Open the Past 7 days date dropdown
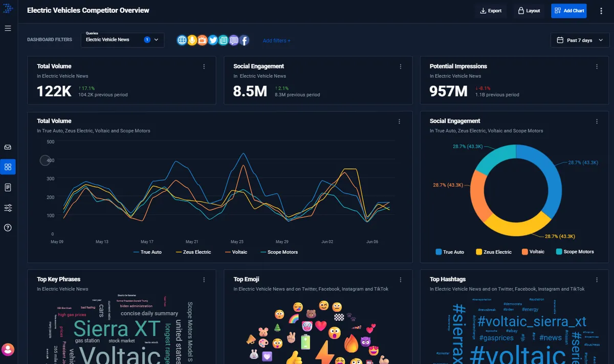This screenshot has height=364, width=614. click(580, 40)
